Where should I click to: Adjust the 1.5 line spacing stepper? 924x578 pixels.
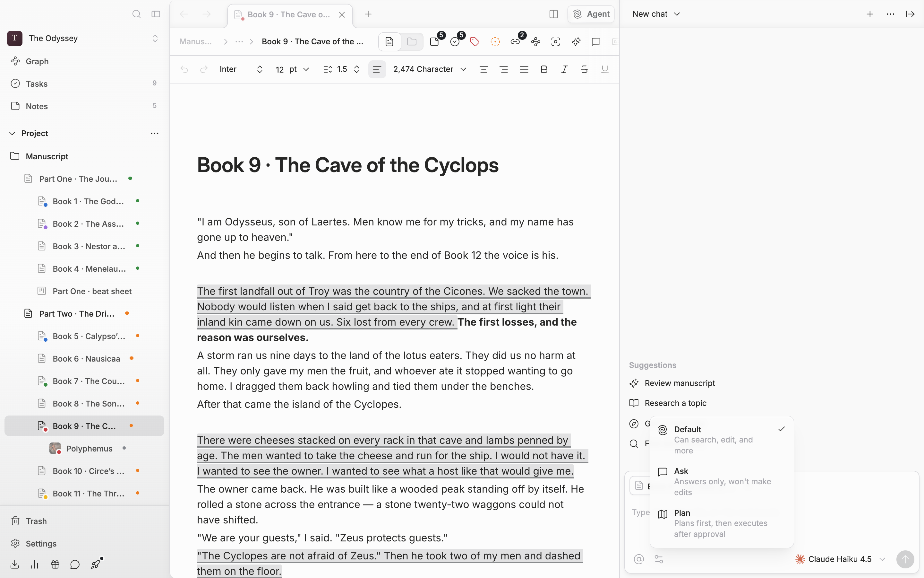click(357, 69)
